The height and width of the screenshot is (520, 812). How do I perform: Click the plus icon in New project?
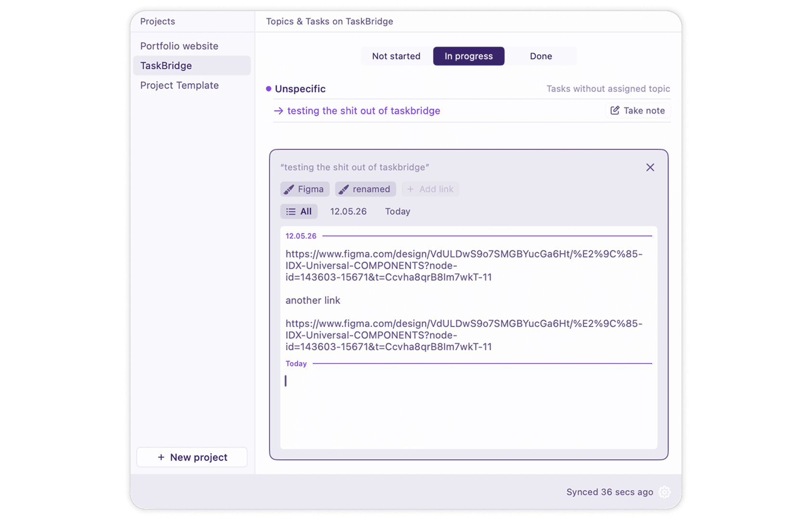click(161, 457)
